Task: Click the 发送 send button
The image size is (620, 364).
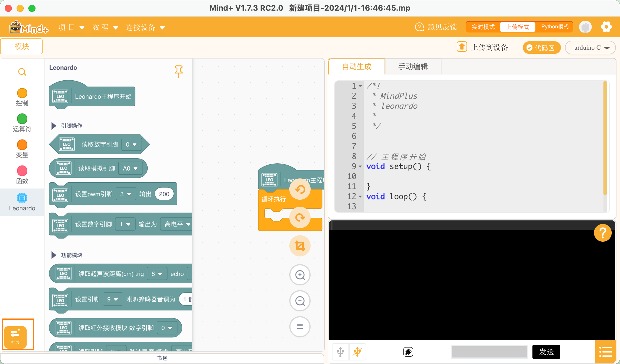Action: [x=546, y=352]
